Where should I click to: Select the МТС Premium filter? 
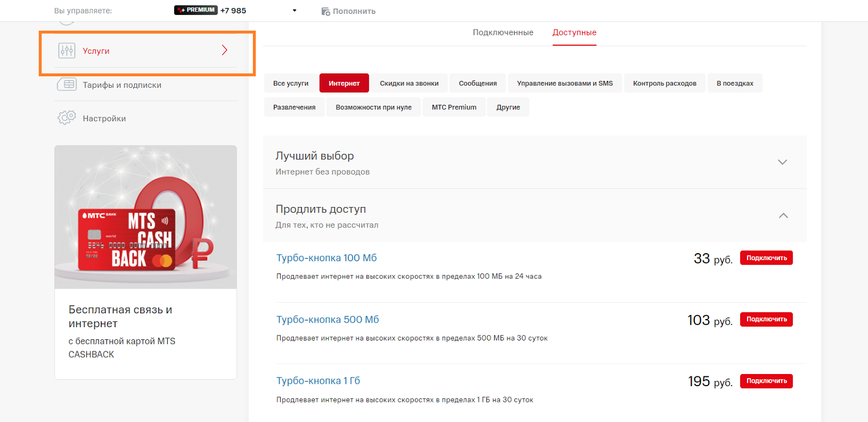click(x=454, y=107)
